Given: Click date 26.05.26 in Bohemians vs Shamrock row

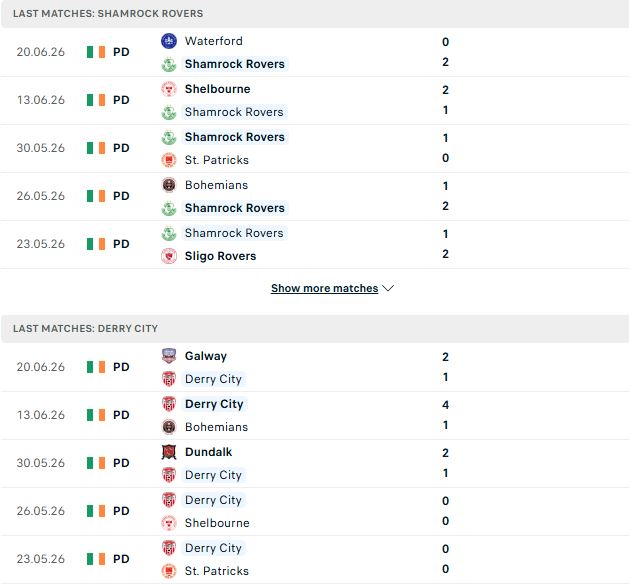Looking at the screenshot, I should point(41,196).
